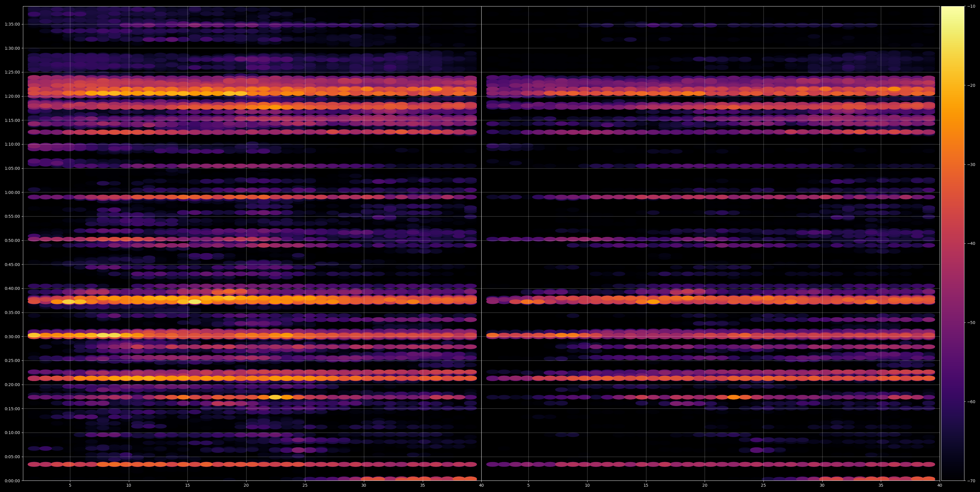Viewport: 980px width, 492px height.
Task: Click the 0:05:00 y-axis tick label
Action: (x=12, y=457)
